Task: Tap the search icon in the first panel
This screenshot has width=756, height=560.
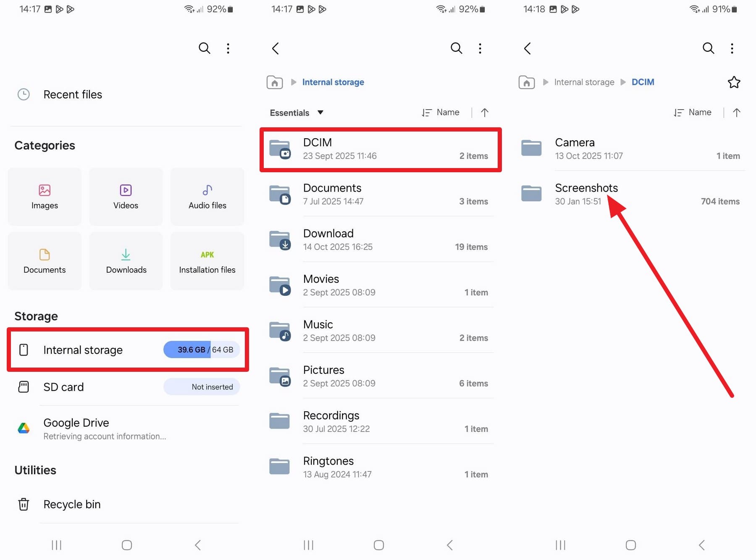Action: click(204, 48)
